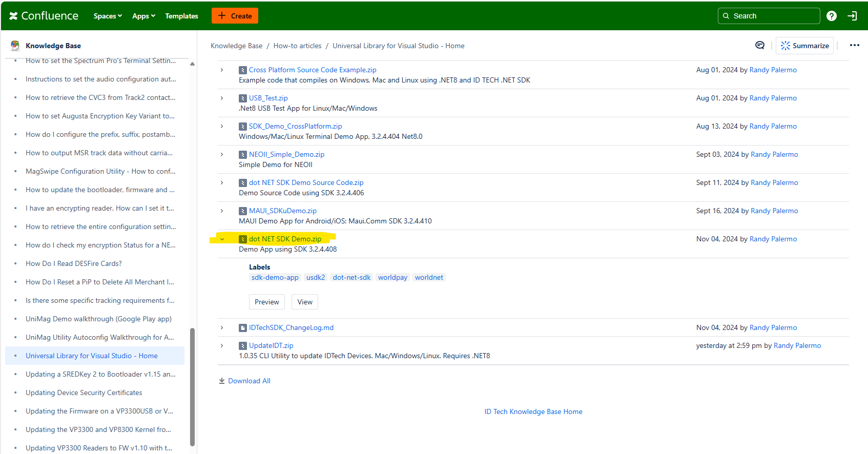This screenshot has width=868, height=454.
Task: Click the zip icon beside SDK_Demo_CrossPlatform.zip
Action: [243, 127]
